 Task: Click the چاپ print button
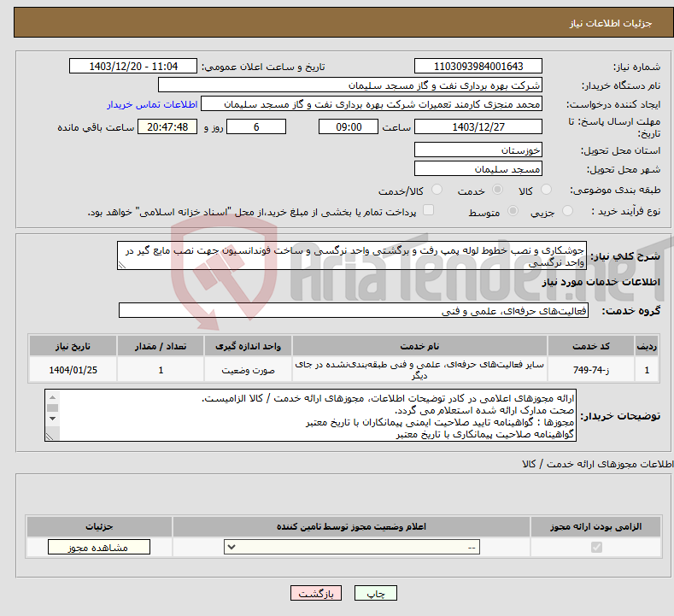375,593
